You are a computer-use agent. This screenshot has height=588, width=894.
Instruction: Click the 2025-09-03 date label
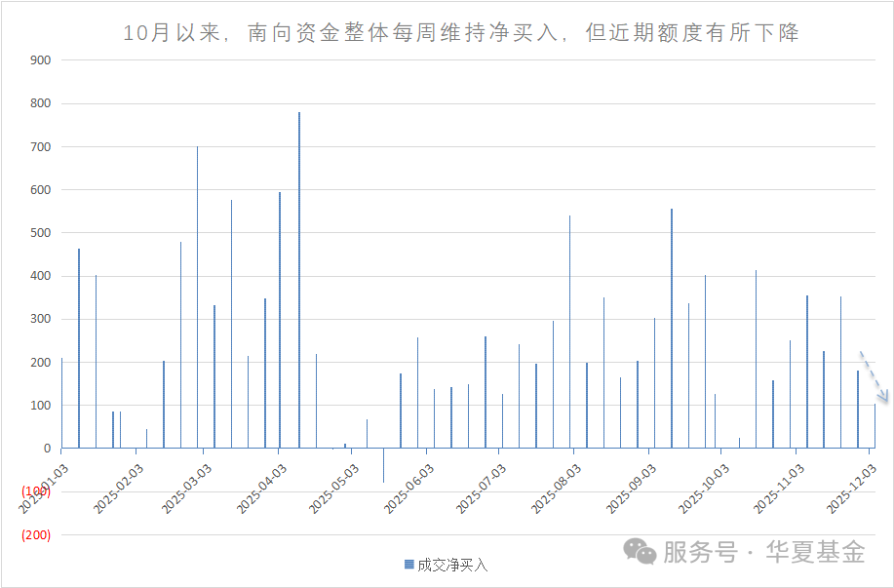pos(631,490)
